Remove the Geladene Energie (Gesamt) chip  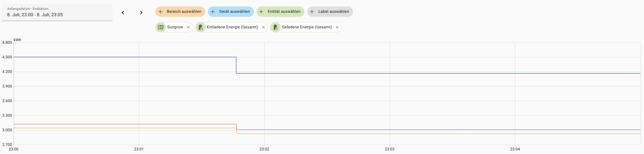337,27
